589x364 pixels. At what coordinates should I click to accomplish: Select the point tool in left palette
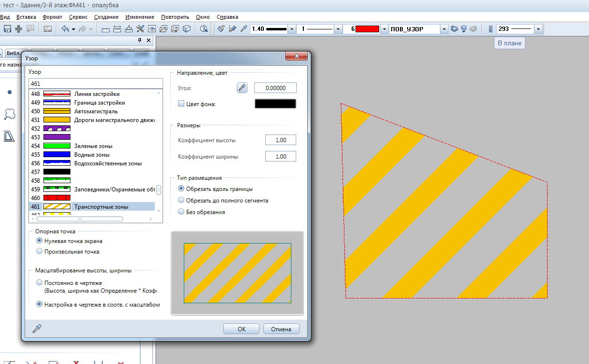10,92
